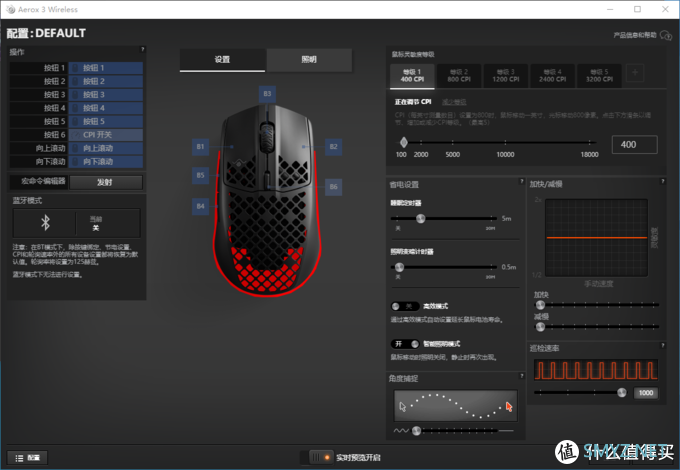Open the 配置 list button
This screenshot has height=470, width=680.
point(28,458)
